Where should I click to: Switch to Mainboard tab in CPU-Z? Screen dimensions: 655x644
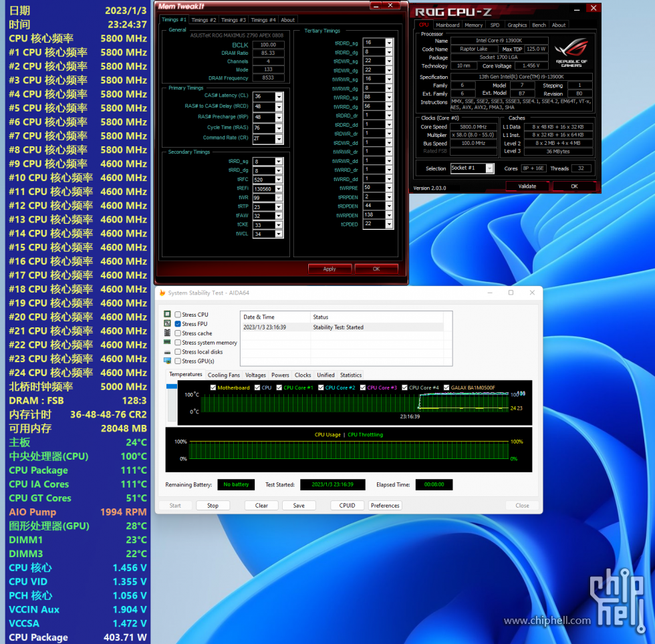coord(447,25)
